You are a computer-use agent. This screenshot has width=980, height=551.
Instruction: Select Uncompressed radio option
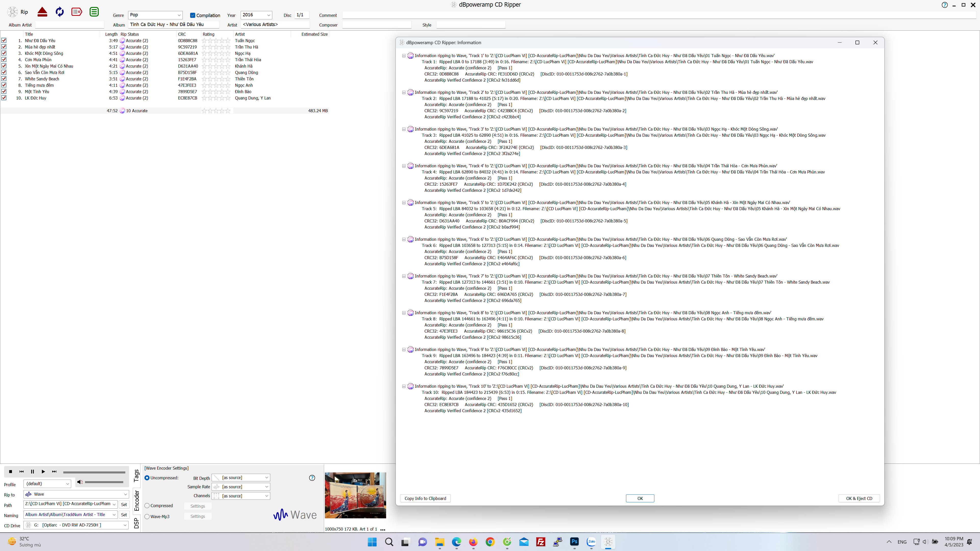147,478
